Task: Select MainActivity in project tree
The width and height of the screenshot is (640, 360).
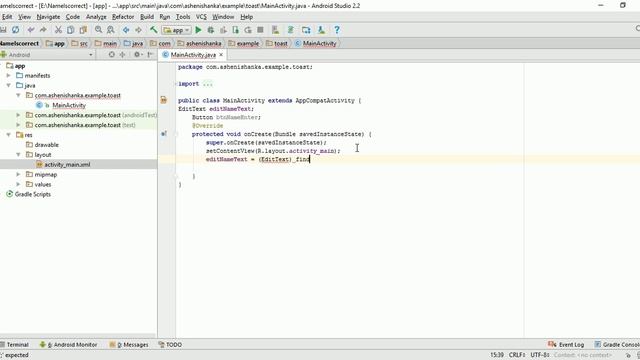Action: coord(69,105)
